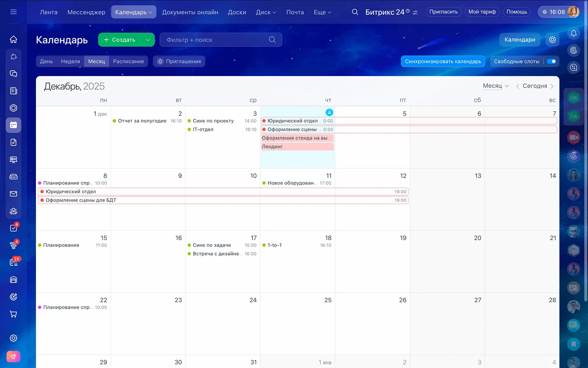Switch to the Неделя view tab
588x368 pixels.
tap(70, 61)
